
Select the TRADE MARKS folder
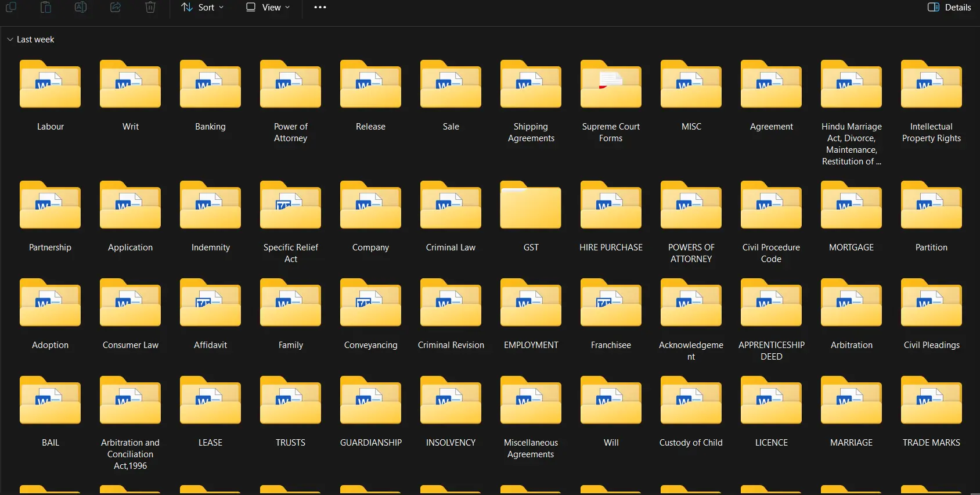(x=931, y=402)
